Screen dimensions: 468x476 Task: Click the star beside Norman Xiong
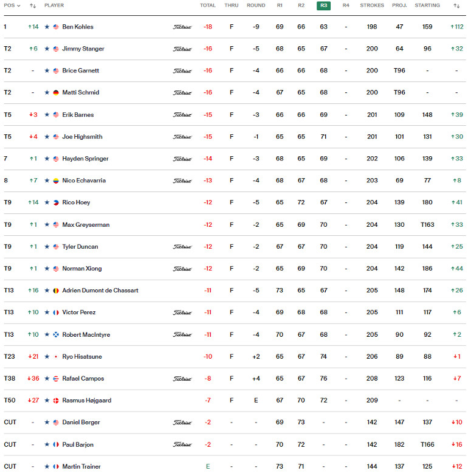tap(47, 268)
